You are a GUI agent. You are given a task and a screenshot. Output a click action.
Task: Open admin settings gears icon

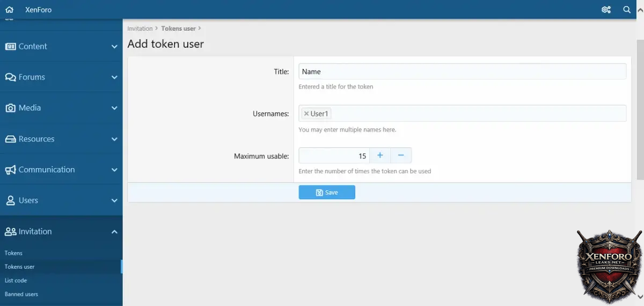[x=606, y=10]
